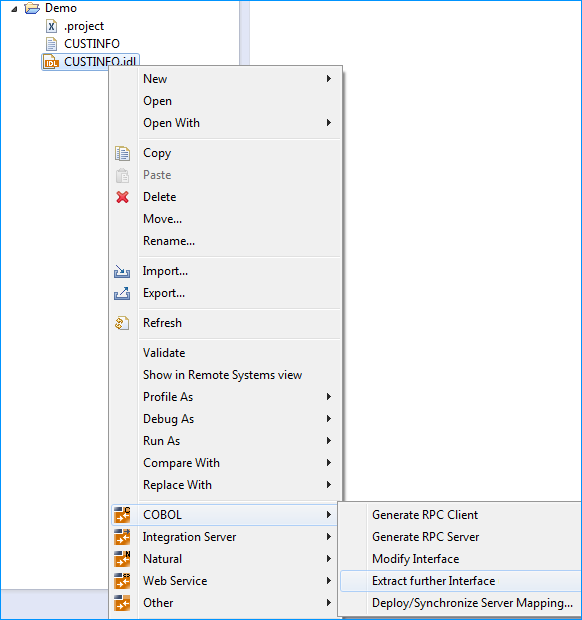Click the Refresh icon

click(122, 323)
